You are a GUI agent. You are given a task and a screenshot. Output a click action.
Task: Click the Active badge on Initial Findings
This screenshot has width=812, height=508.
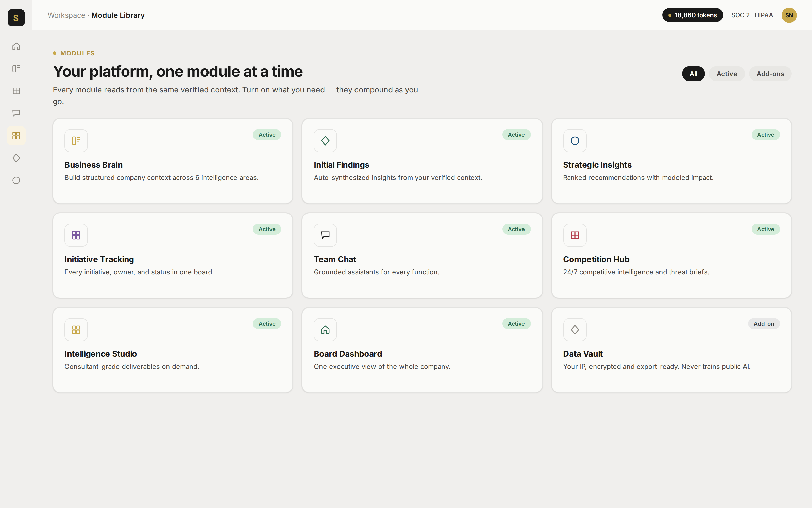pyautogui.click(x=516, y=135)
